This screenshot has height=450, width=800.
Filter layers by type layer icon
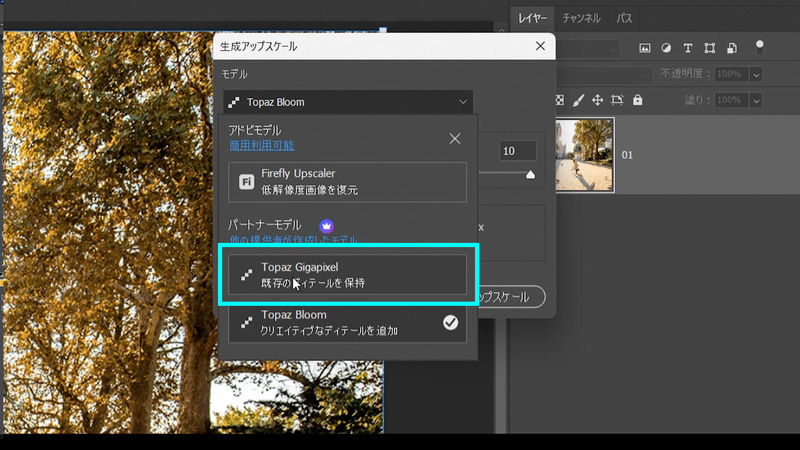(688, 48)
